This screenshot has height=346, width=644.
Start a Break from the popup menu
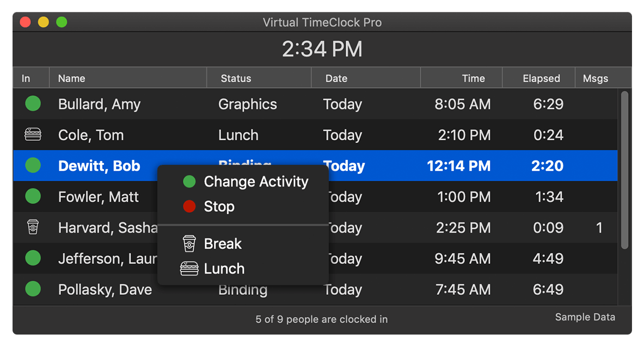pyautogui.click(x=222, y=244)
